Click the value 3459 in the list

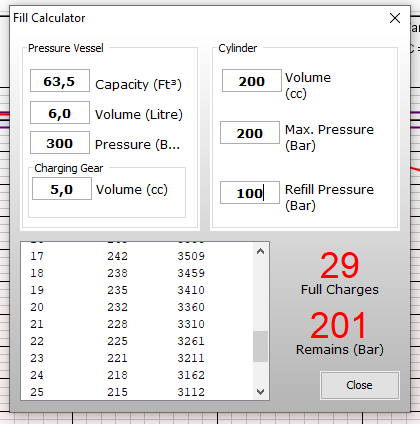191,273
